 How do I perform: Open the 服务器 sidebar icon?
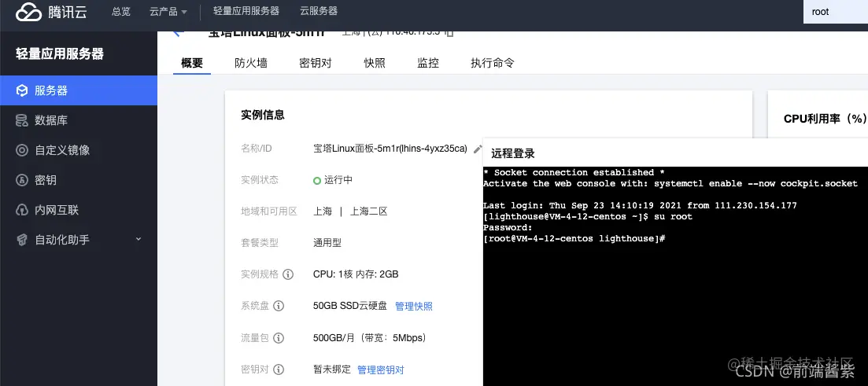21,90
